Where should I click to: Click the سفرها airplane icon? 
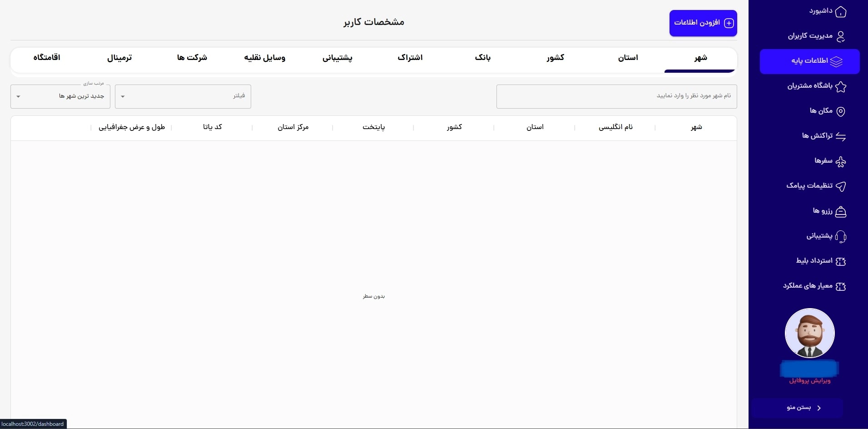coord(840,162)
